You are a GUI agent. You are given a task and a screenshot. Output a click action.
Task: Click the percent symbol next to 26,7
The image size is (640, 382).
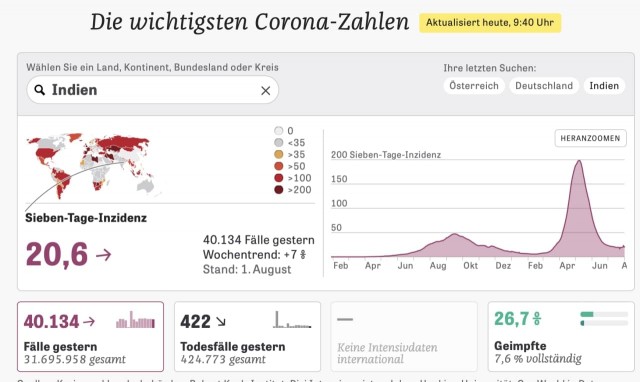pyautogui.click(x=537, y=319)
